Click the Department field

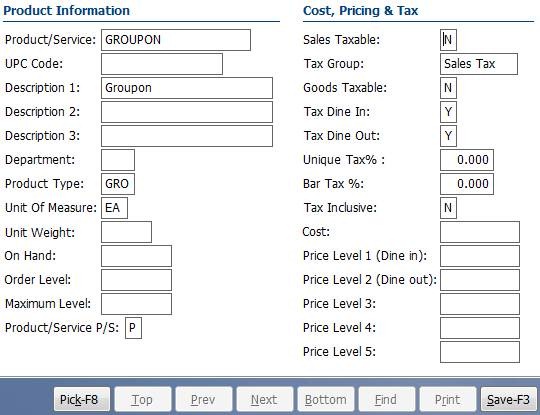(x=118, y=160)
